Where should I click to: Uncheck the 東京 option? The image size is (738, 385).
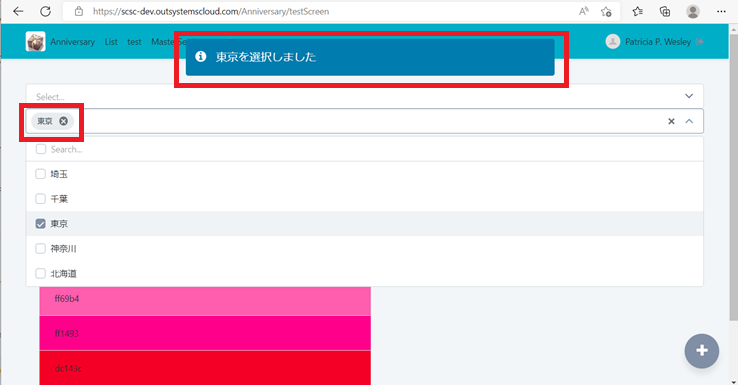pos(40,224)
